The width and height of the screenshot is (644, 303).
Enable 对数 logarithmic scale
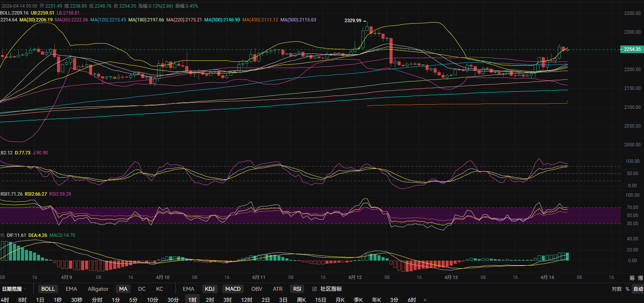pyautogui.click(x=616, y=289)
